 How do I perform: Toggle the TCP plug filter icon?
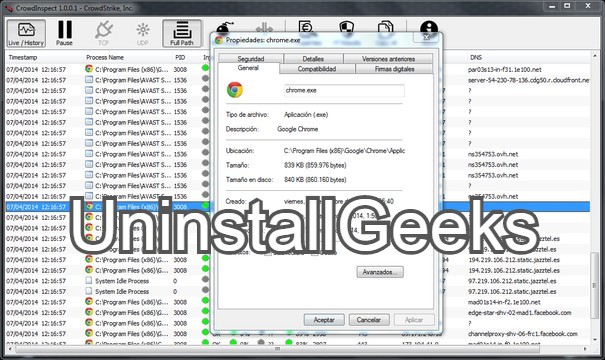pyautogui.click(x=103, y=34)
